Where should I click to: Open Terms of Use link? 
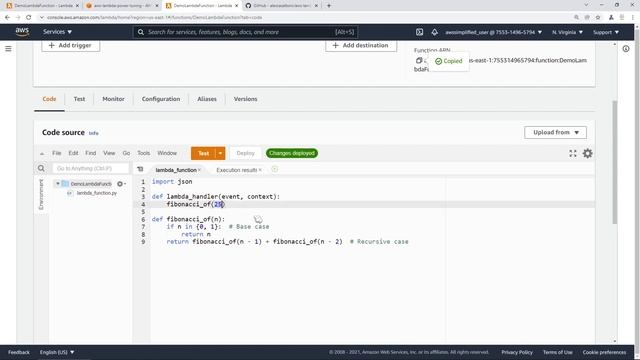(558, 352)
